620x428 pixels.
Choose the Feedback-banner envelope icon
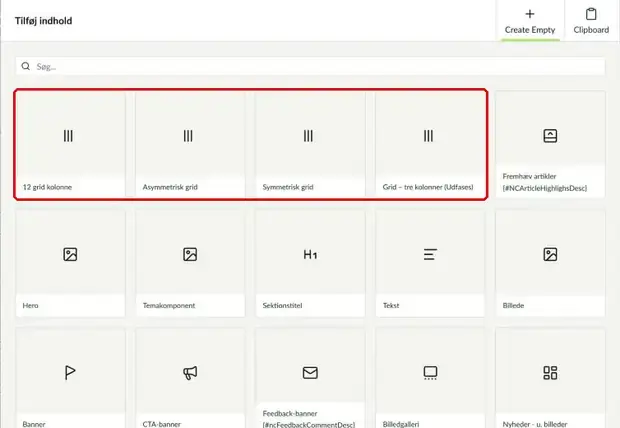(310, 373)
